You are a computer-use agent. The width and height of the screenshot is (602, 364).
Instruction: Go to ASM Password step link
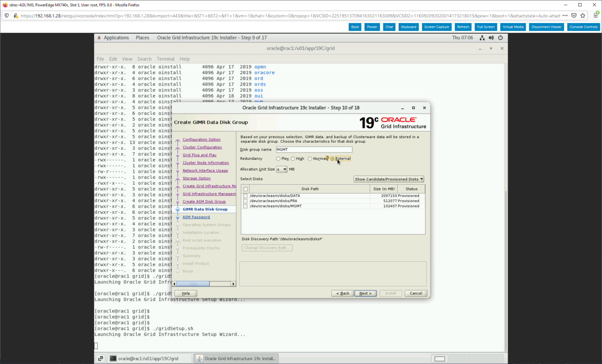tap(196, 217)
